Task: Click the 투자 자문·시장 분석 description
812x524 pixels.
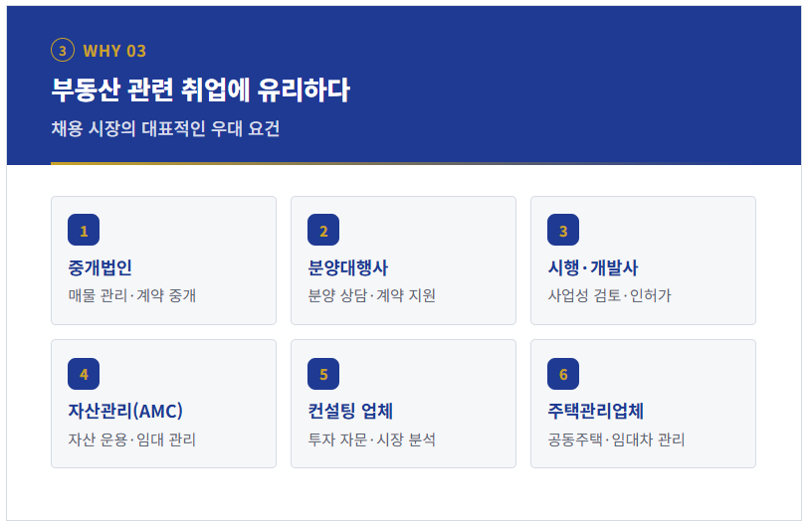Action: point(372,439)
